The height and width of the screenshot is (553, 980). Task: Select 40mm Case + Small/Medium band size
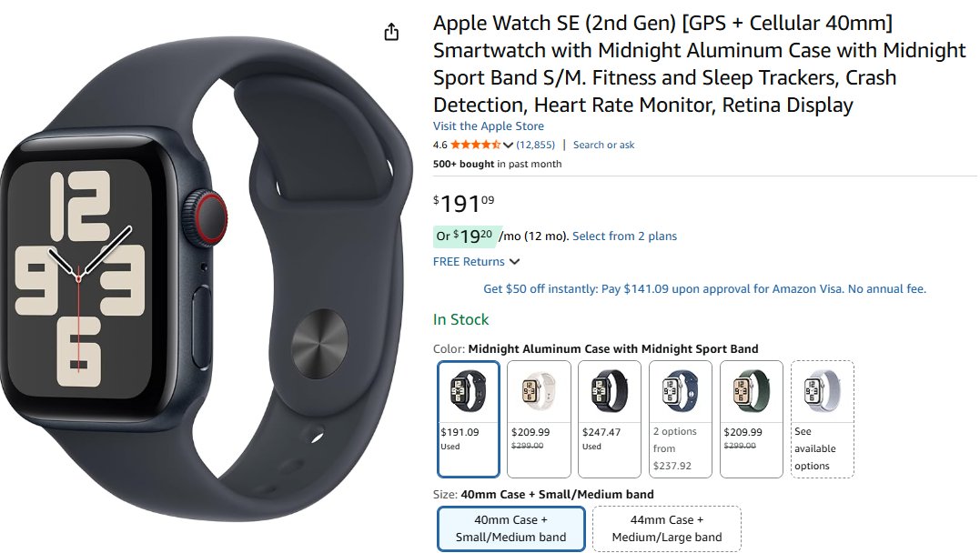(x=511, y=528)
